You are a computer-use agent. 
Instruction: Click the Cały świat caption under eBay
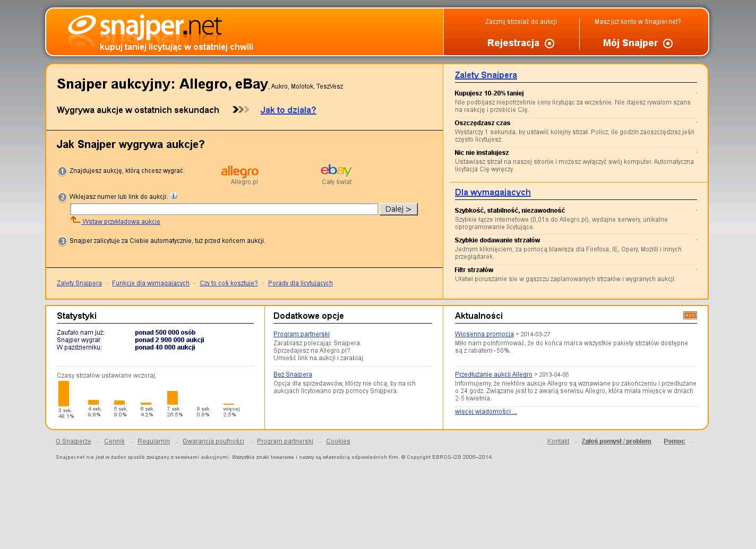[337, 182]
